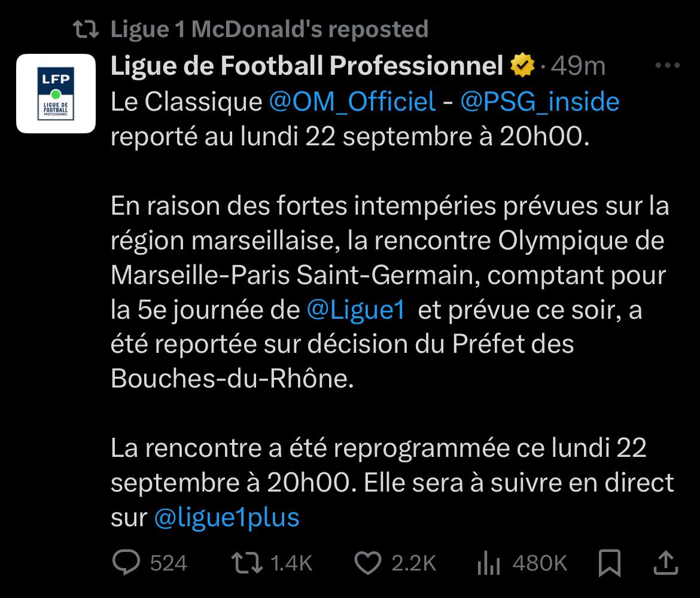Follow the @Ligue1 mention link
The width and height of the screenshot is (700, 598).
click(x=355, y=310)
